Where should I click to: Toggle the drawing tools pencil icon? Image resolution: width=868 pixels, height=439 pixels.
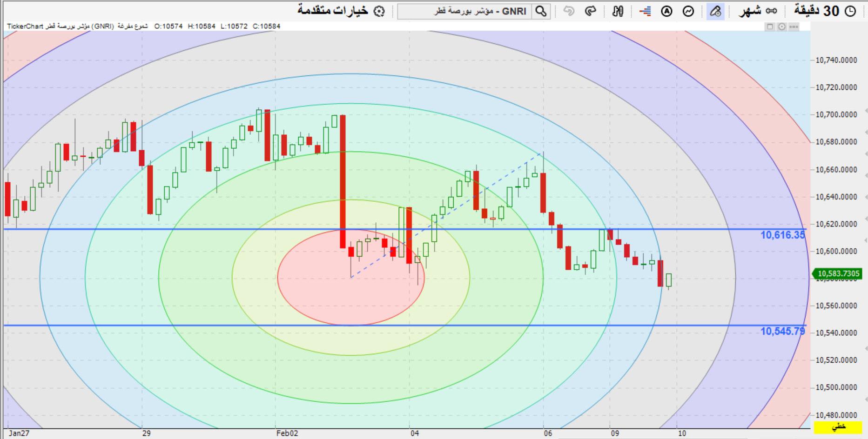(x=715, y=11)
